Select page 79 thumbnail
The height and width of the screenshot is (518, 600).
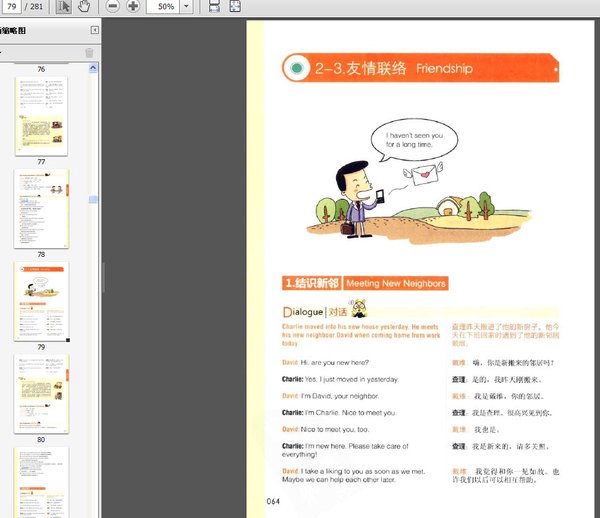41,301
